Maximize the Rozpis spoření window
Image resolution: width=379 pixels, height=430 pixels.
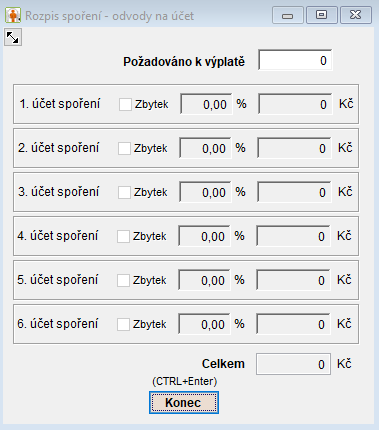(322, 15)
